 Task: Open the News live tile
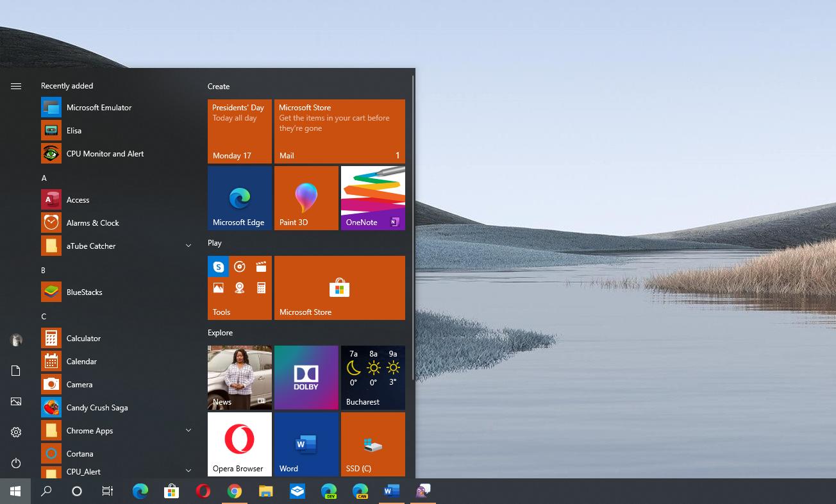point(240,378)
